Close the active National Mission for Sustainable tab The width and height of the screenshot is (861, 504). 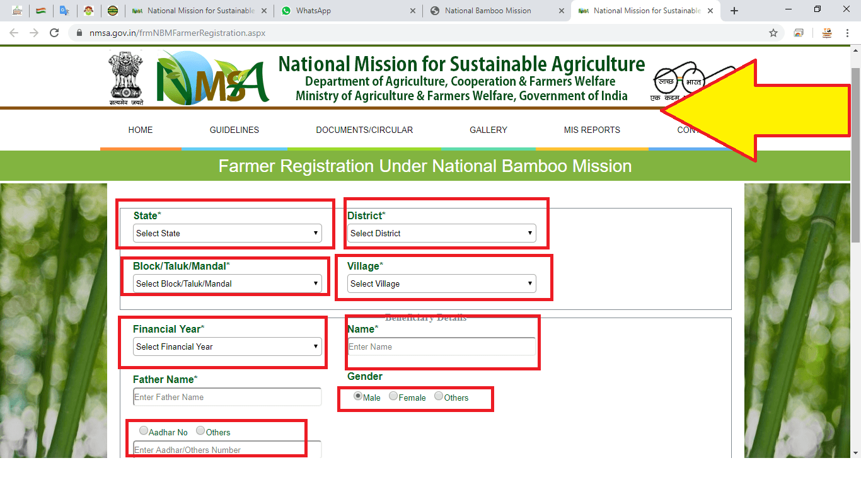(710, 11)
